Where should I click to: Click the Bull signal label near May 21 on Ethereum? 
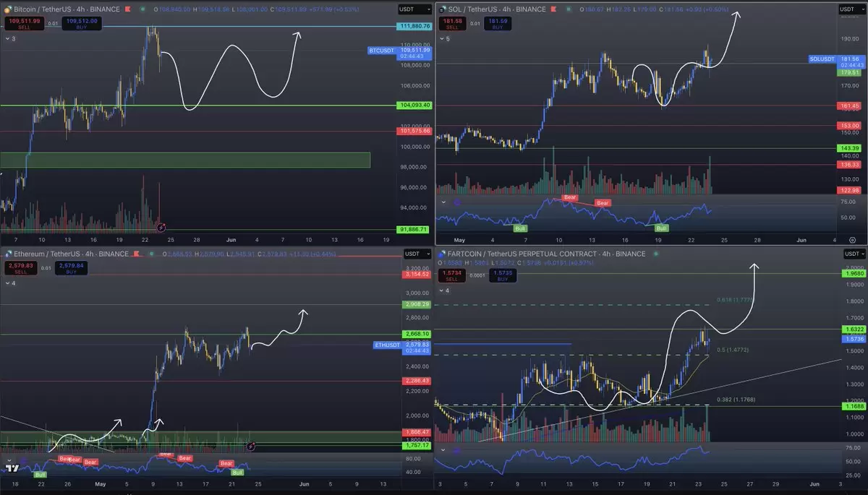[237, 472]
